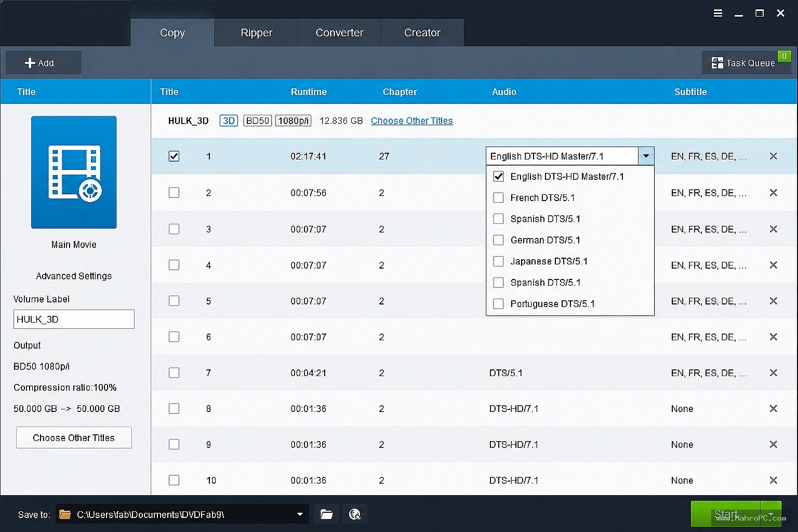Check title 4 checkbox

pos(174,265)
